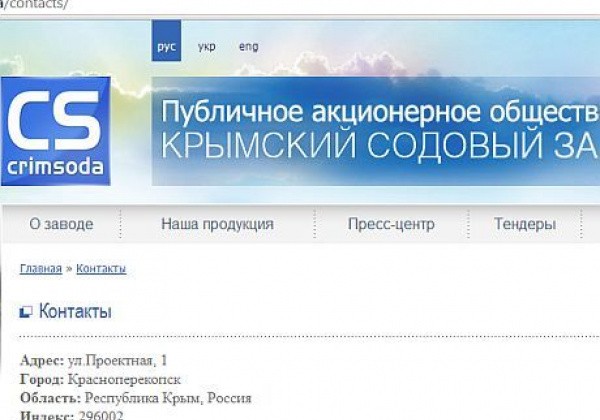
Task: Click the address line ул.Проектная, 1
Action: [x=94, y=360]
